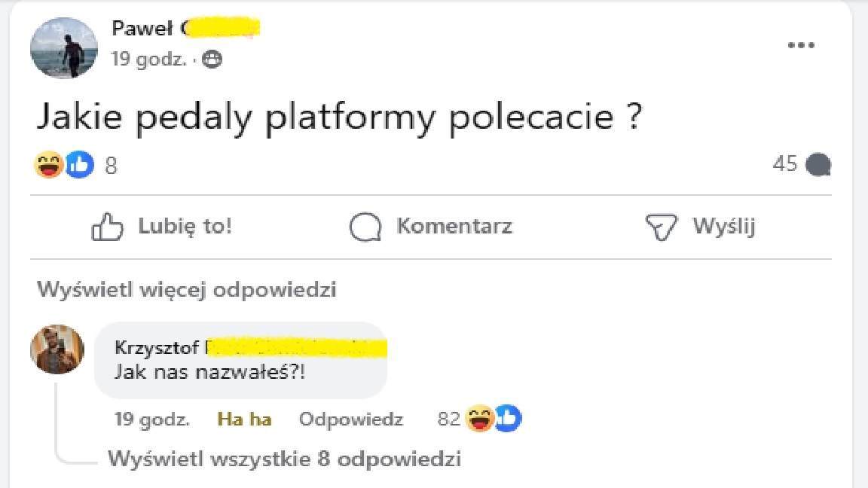868x488 pixels.
Task: Click the like icon on Krzysztof's comment
Action: coord(509,419)
